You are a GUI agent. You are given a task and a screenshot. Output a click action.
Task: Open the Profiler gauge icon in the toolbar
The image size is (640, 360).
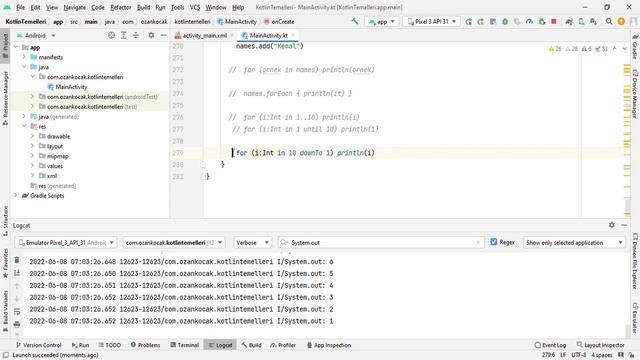coord(529,21)
